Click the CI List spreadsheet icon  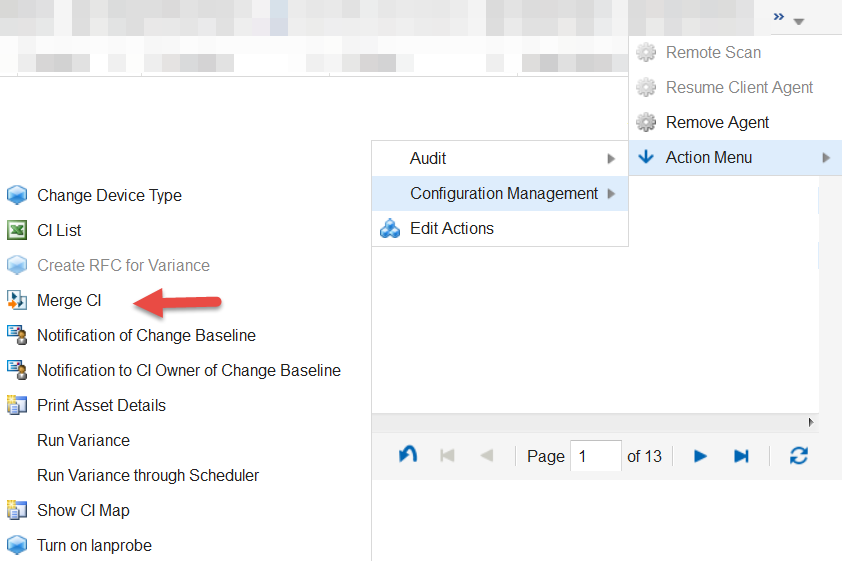click(x=16, y=230)
